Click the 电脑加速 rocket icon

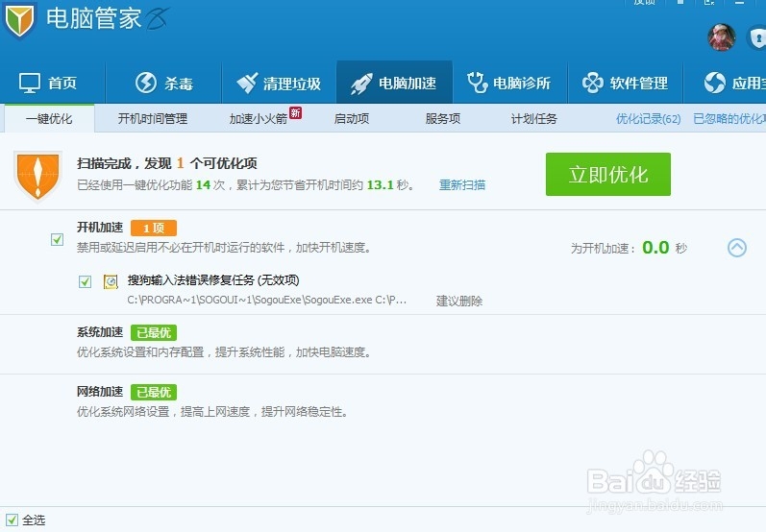(361, 84)
